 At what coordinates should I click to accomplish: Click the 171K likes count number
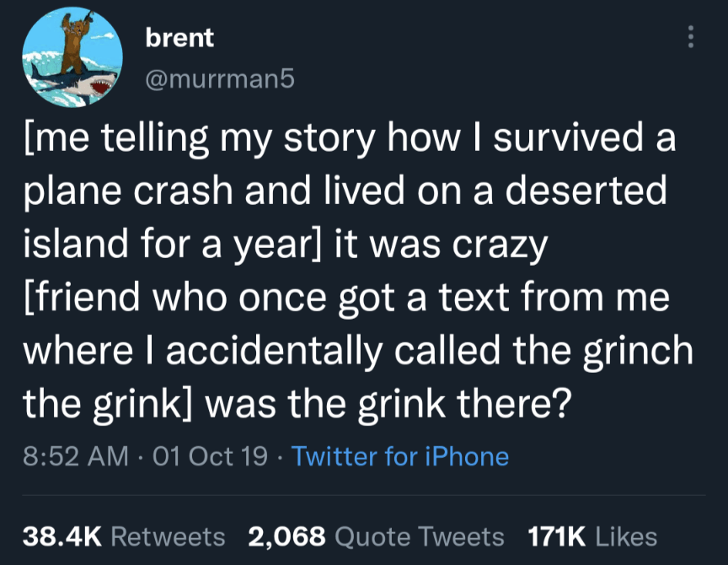click(557, 536)
